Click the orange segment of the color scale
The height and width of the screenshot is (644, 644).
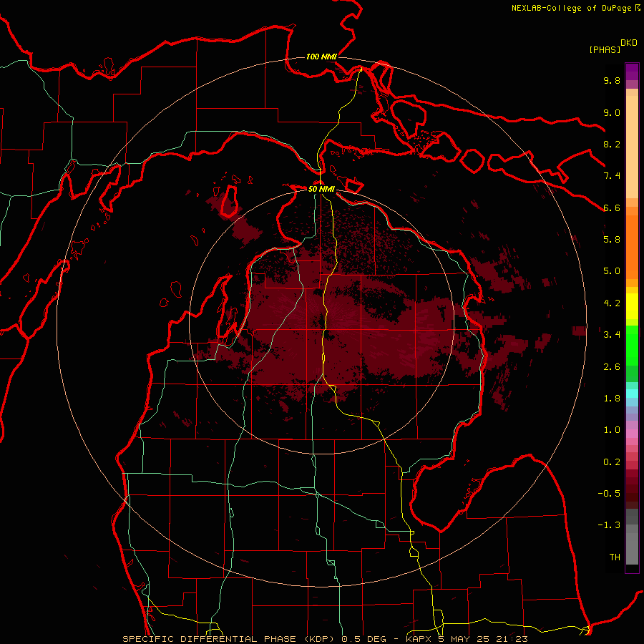(x=632, y=246)
